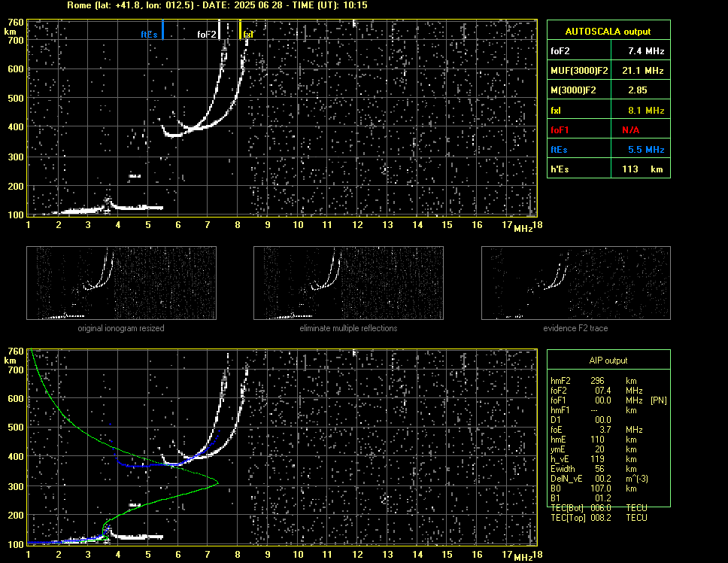Select the B0 value 107.0 in AIP output

click(600, 488)
